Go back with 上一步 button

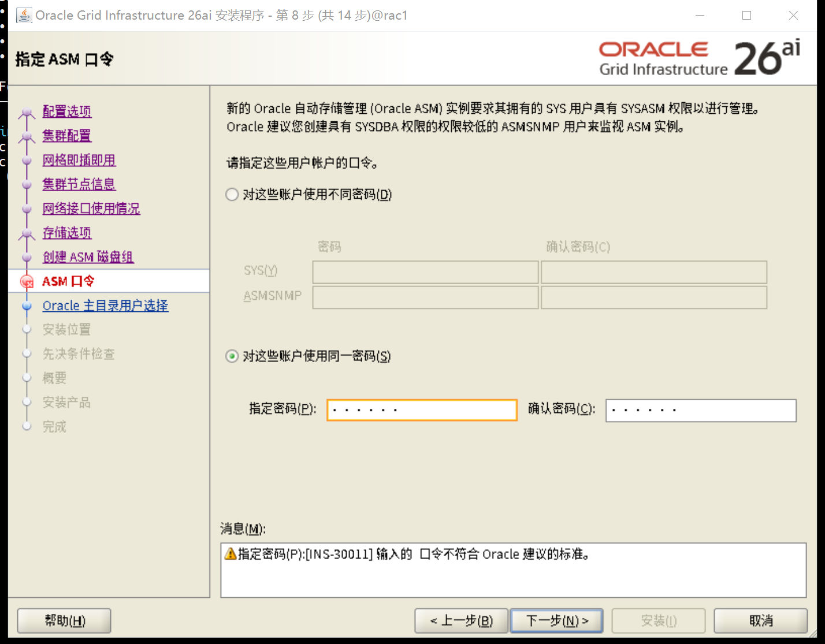(x=462, y=621)
